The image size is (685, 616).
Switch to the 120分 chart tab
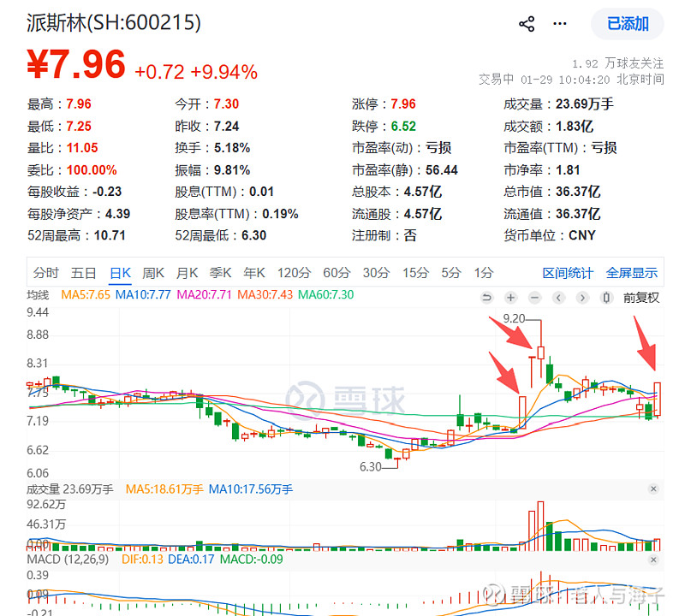(294, 273)
